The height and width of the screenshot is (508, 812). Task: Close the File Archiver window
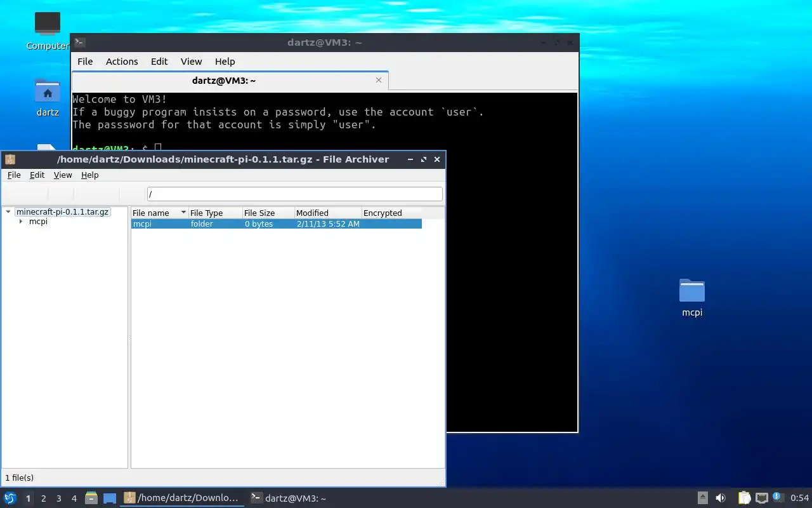(x=437, y=159)
